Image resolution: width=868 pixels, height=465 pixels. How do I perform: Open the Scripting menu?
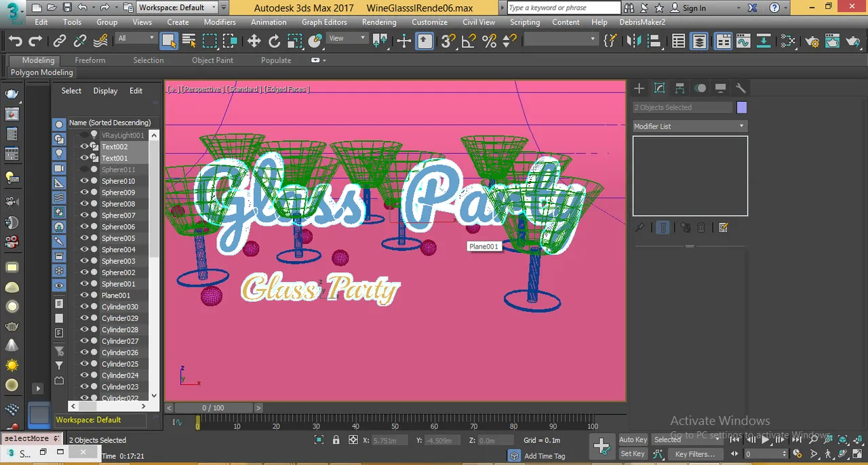click(525, 22)
